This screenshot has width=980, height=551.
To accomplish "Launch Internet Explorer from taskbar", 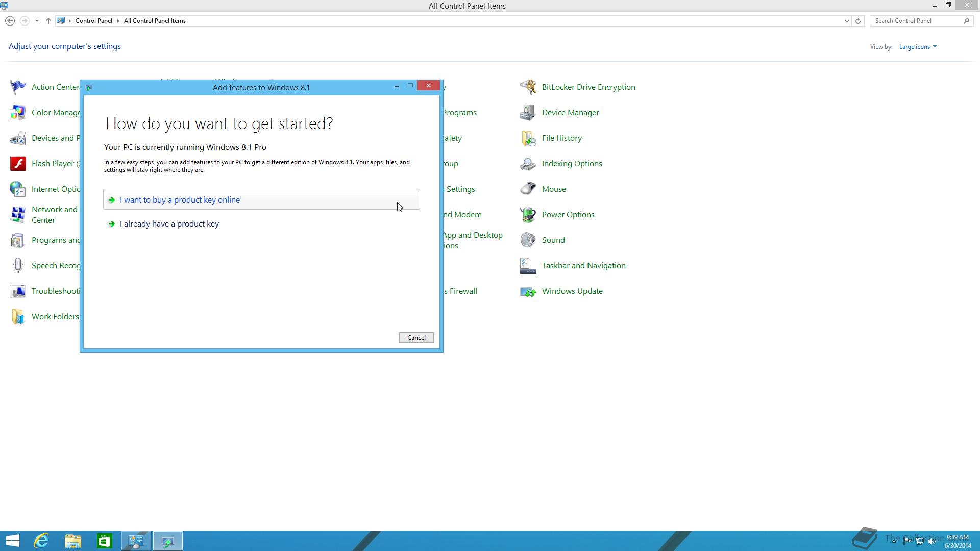I will [x=41, y=541].
